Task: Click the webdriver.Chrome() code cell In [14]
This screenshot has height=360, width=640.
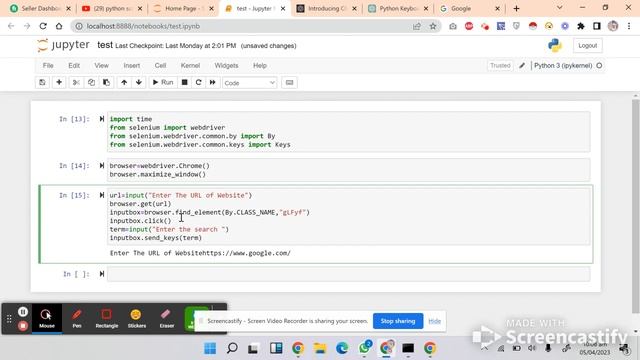Action: coord(349,170)
